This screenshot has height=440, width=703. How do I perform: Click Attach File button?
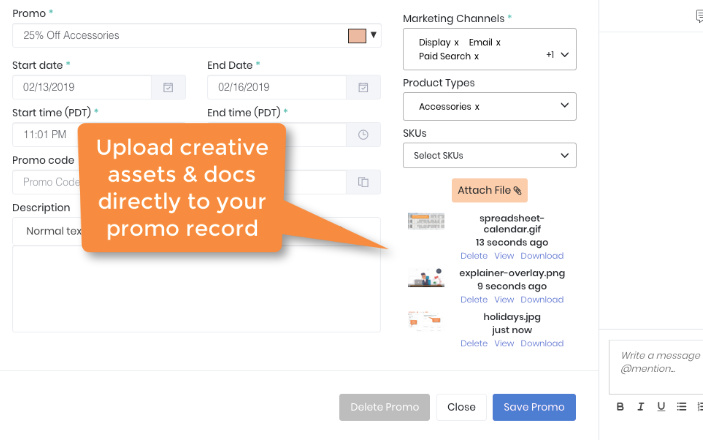point(490,190)
